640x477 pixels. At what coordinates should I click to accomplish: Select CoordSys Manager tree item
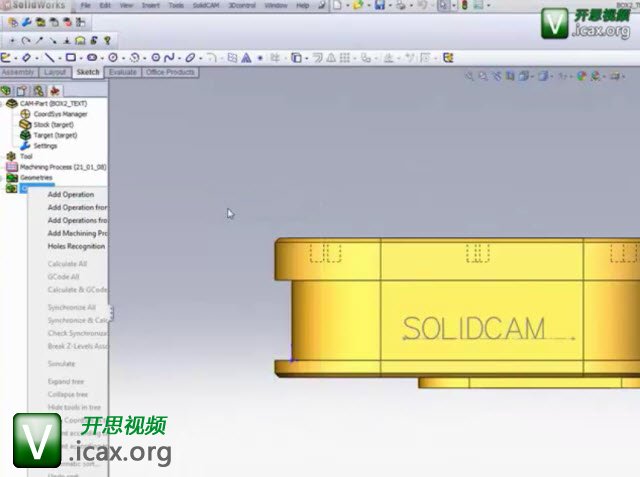click(60, 114)
